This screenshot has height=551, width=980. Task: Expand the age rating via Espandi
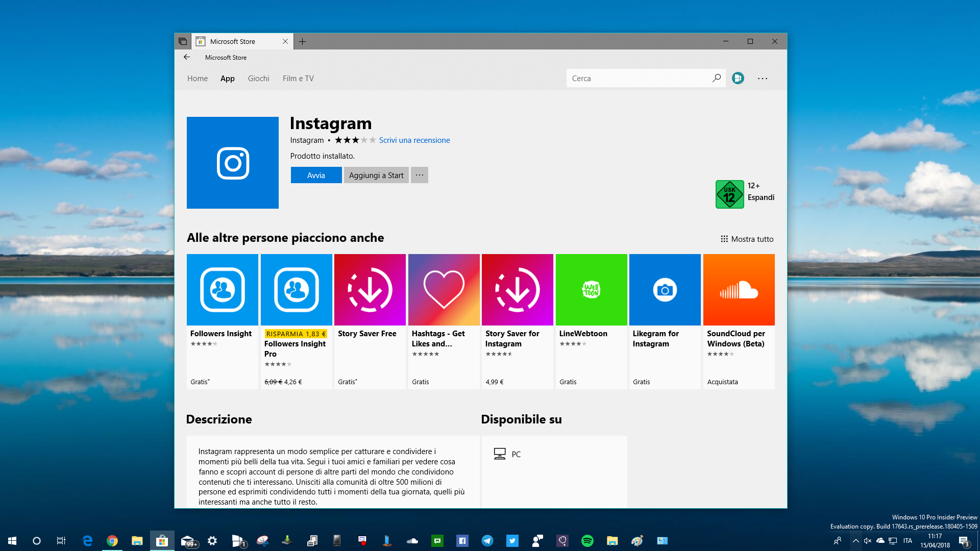tap(761, 197)
